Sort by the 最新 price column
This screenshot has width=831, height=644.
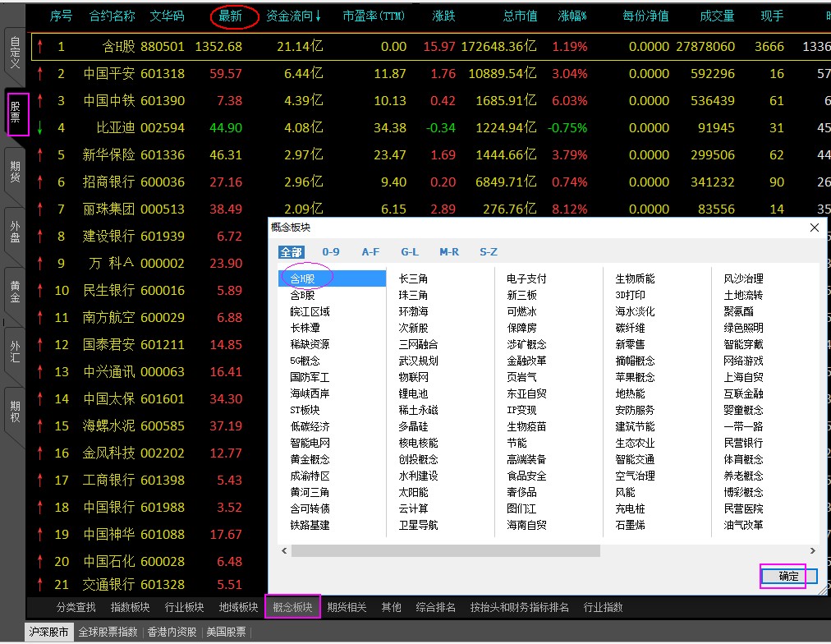coord(234,16)
